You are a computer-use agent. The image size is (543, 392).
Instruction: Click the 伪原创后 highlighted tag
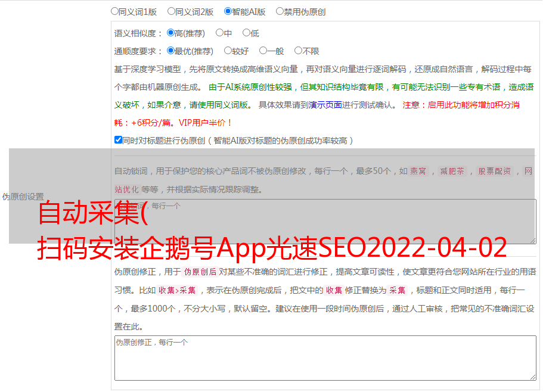[200, 272]
